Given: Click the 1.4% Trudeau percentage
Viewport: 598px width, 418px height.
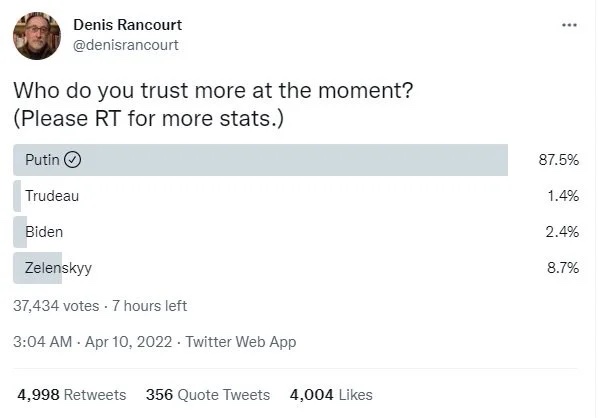Looking at the screenshot, I should click(563, 196).
